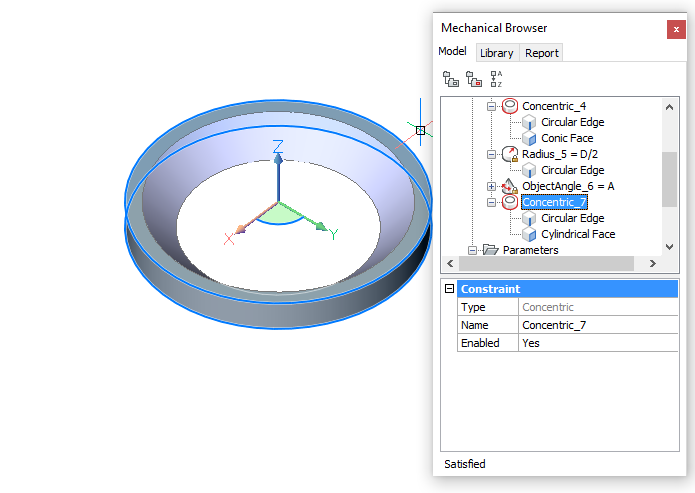This screenshot has height=493, width=695.
Task: Click the ObjectAngle_6 constraint icon
Action: click(509, 186)
